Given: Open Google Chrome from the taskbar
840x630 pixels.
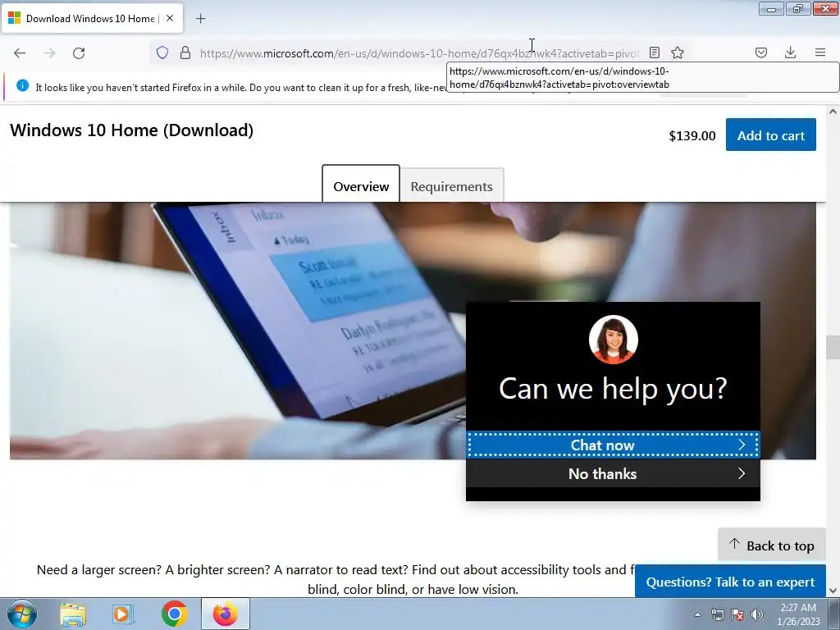Looking at the screenshot, I should click(174, 614).
